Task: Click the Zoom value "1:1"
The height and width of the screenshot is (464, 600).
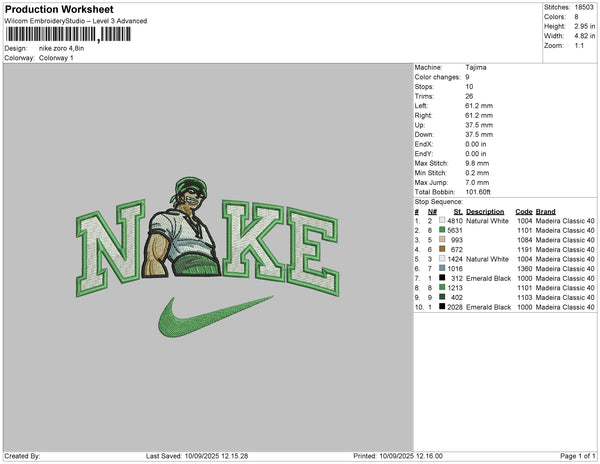Action: (579, 46)
